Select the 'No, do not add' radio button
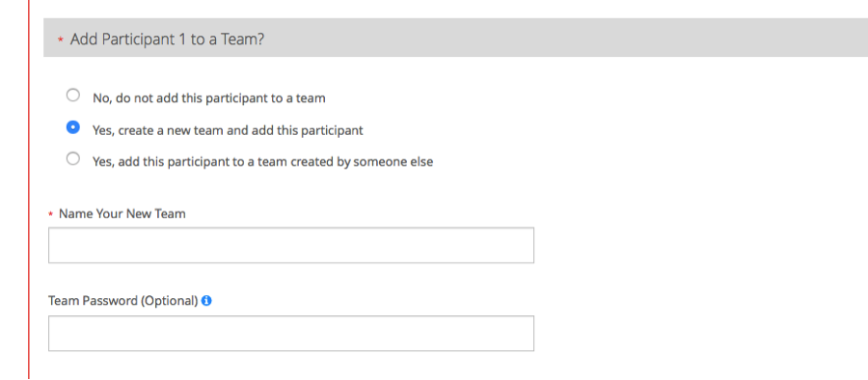The height and width of the screenshot is (380, 868). click(73, 95)
